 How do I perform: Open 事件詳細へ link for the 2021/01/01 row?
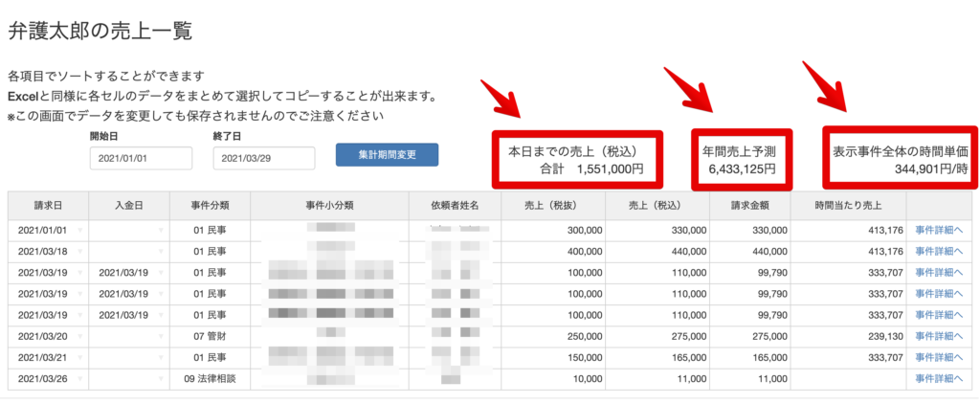[x=941, y=231]
